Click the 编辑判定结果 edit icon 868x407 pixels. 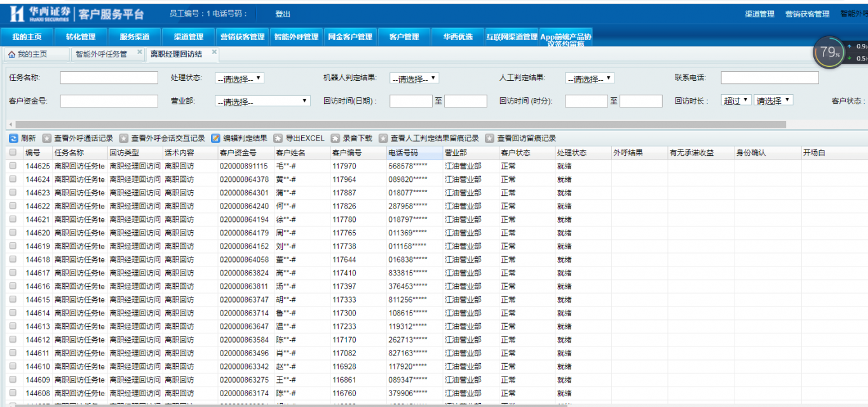pyautogui.click(x=215, y=138)
